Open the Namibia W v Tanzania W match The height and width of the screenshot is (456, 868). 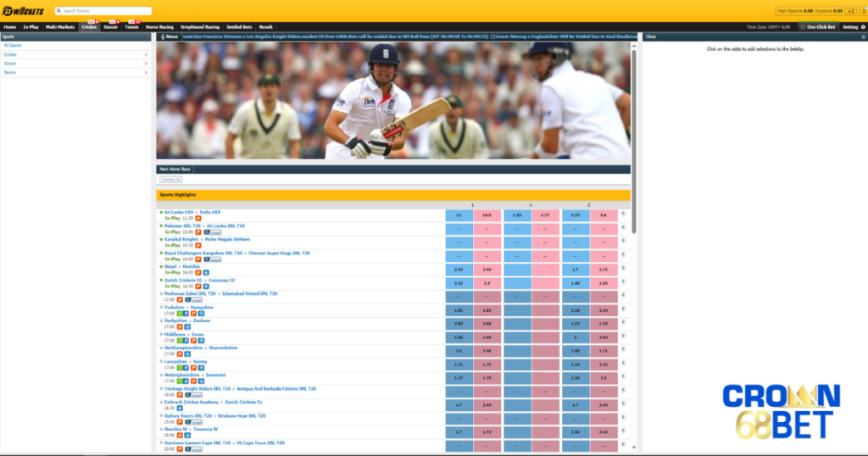tap(191, 429)
